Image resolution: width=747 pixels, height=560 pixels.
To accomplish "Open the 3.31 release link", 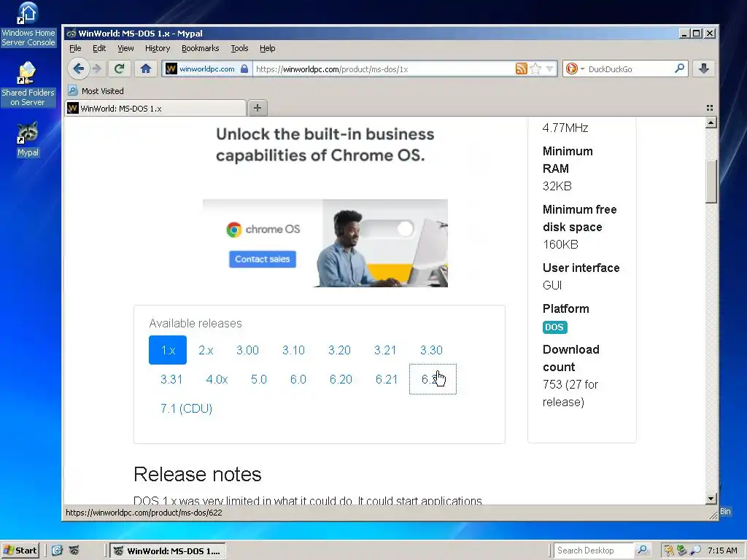I will (x=171, y=379).
